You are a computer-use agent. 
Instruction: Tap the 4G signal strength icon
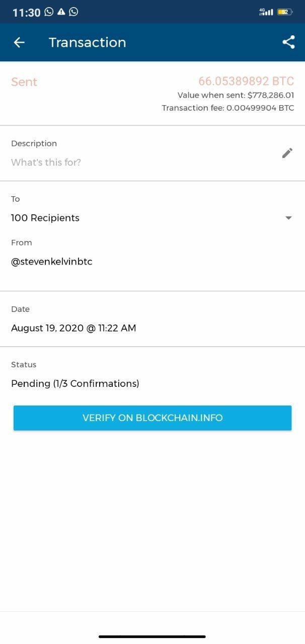(x=266, y=12)
